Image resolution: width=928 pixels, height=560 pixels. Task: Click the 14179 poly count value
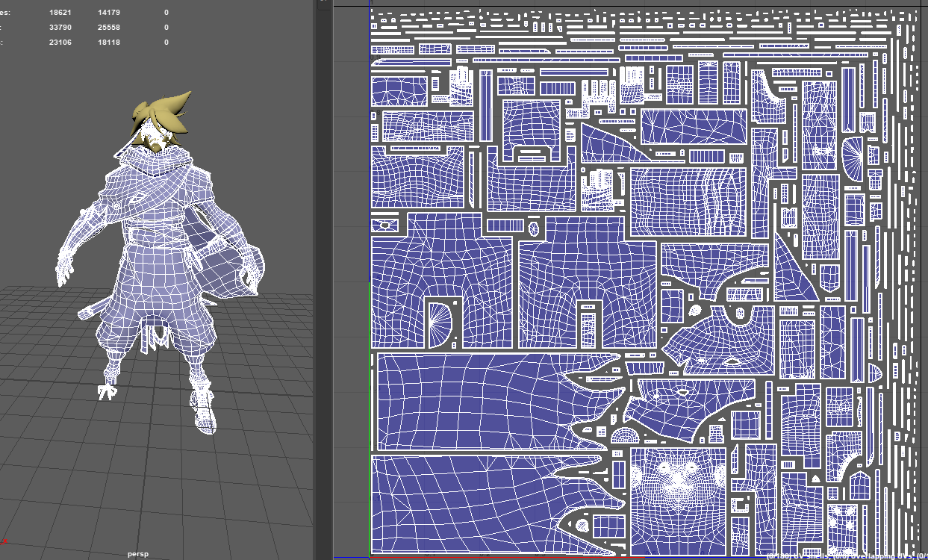tap(109, 13)
